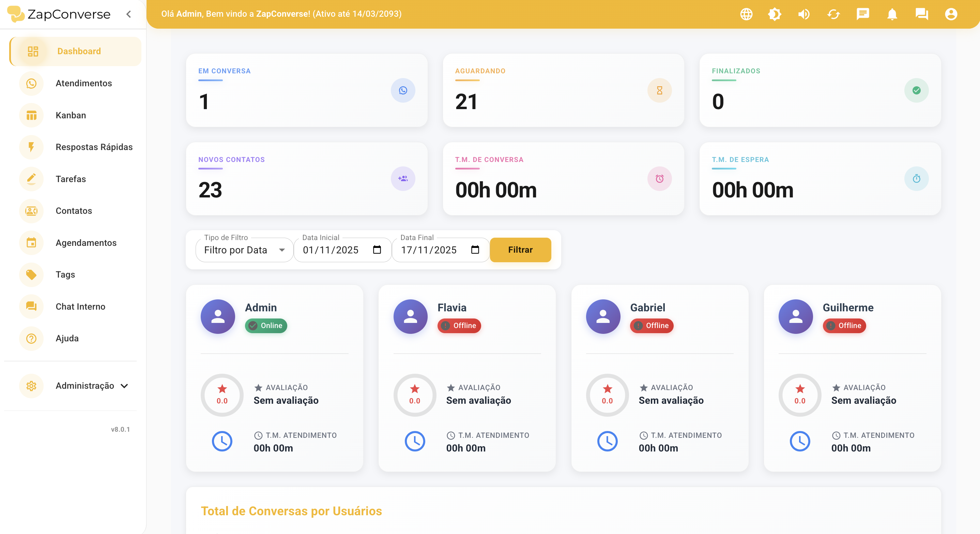The image size is (980, 534).
Task: Mute notification sounds via the speaker icon
Action: click(804, 14)
